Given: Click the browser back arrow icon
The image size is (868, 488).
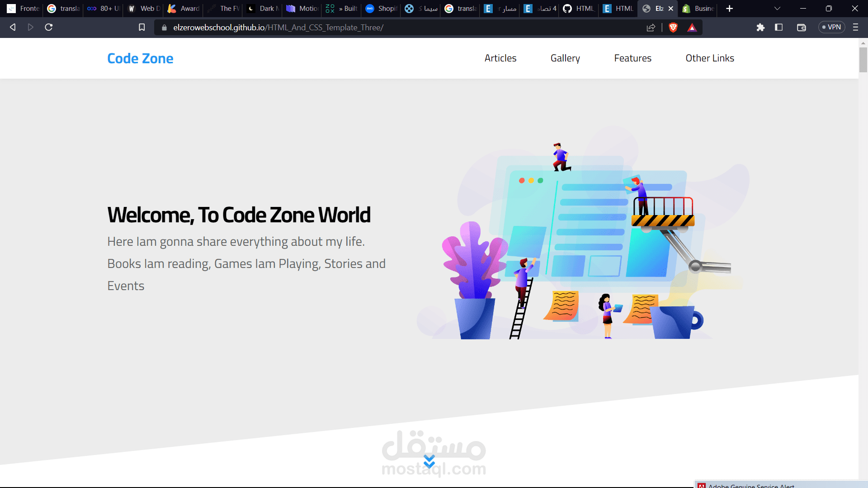Looking at the screenshot, I should point(13,27).
